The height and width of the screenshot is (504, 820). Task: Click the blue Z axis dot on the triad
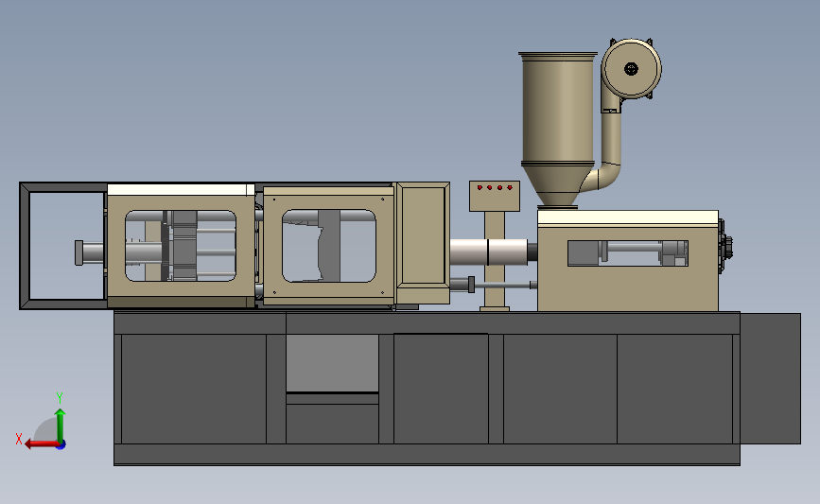(61, 445)
